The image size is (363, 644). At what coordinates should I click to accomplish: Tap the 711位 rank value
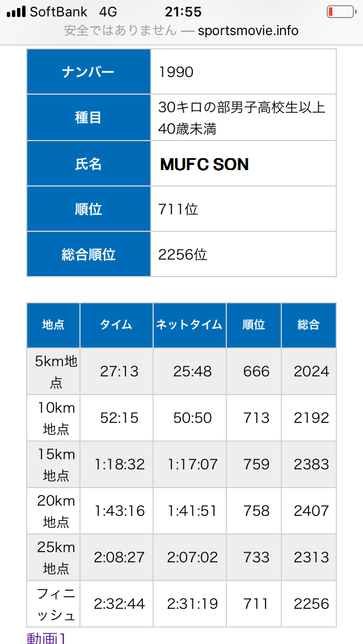coord(179,209)
